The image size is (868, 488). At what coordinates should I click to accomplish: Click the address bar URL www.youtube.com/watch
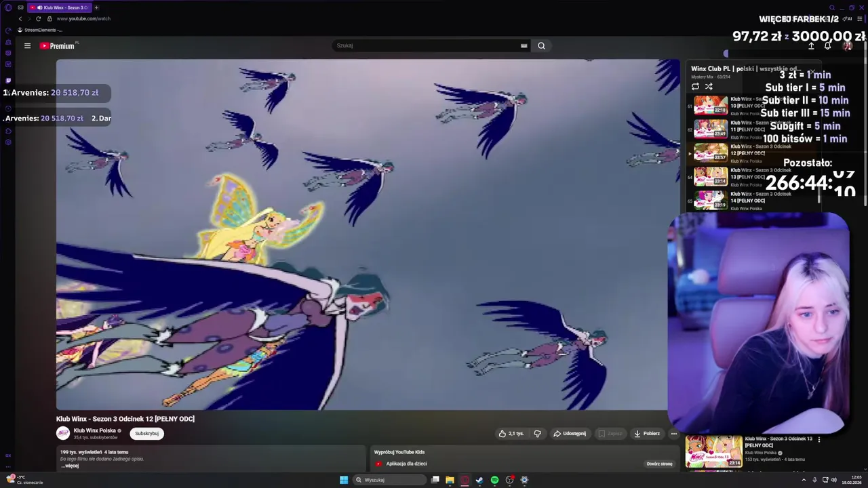(83, 18)
